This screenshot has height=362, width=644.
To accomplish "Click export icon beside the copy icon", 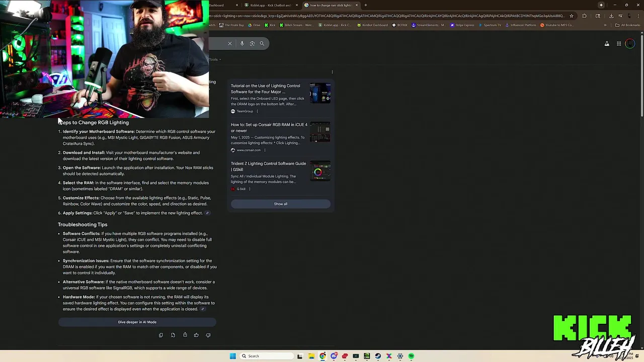I will pyautogui.click(x=173, y=335).
